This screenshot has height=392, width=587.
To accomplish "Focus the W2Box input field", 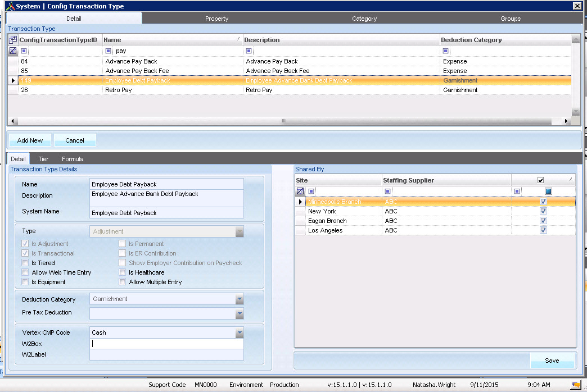I will click(x=166, y=343).
